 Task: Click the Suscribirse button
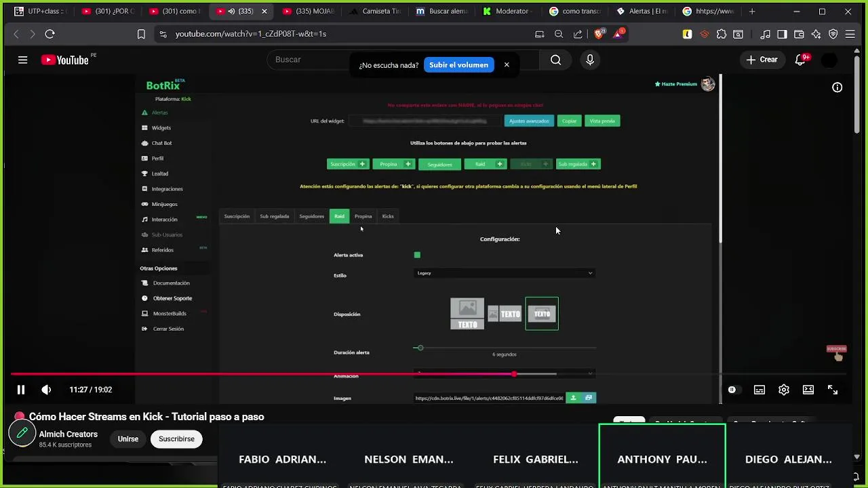coord(176,439)
